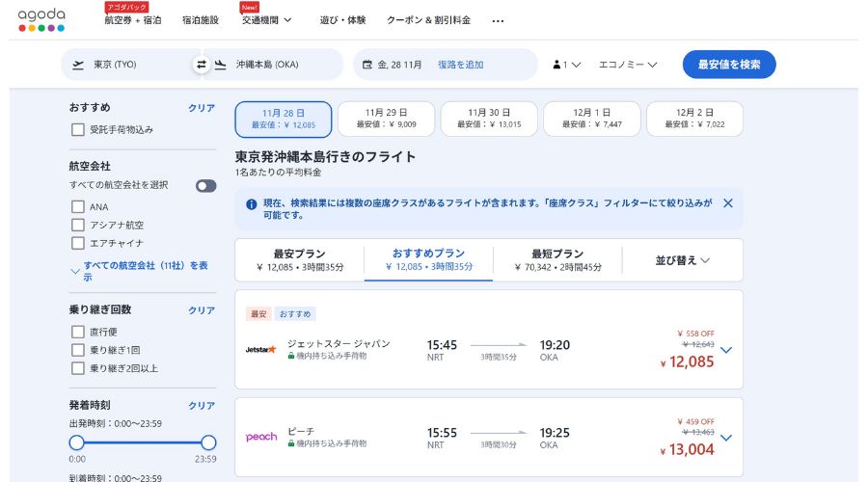Swap origin and destination airports
The height and width of the screenshot is (482, 868).
(x=202, y=65)
